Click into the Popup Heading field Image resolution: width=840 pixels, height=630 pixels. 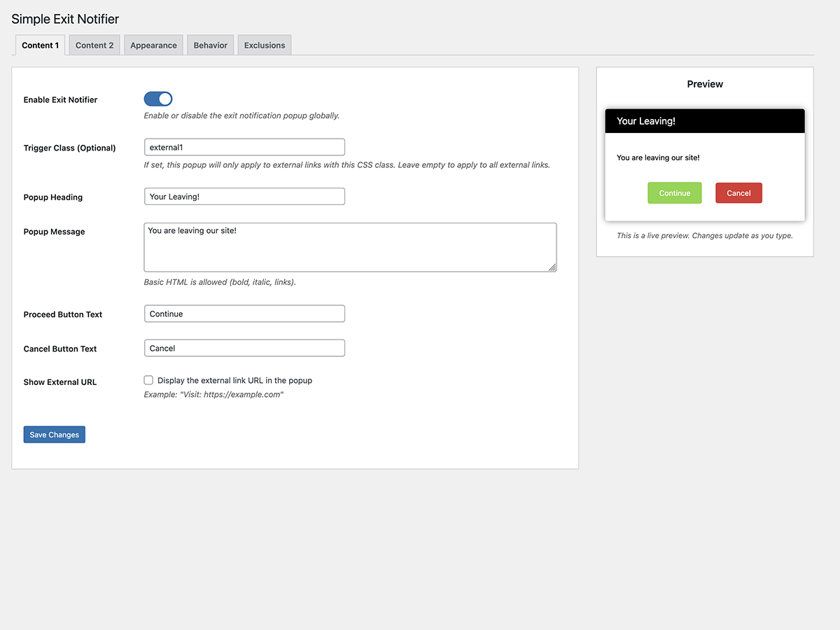[x=244, y=197]
